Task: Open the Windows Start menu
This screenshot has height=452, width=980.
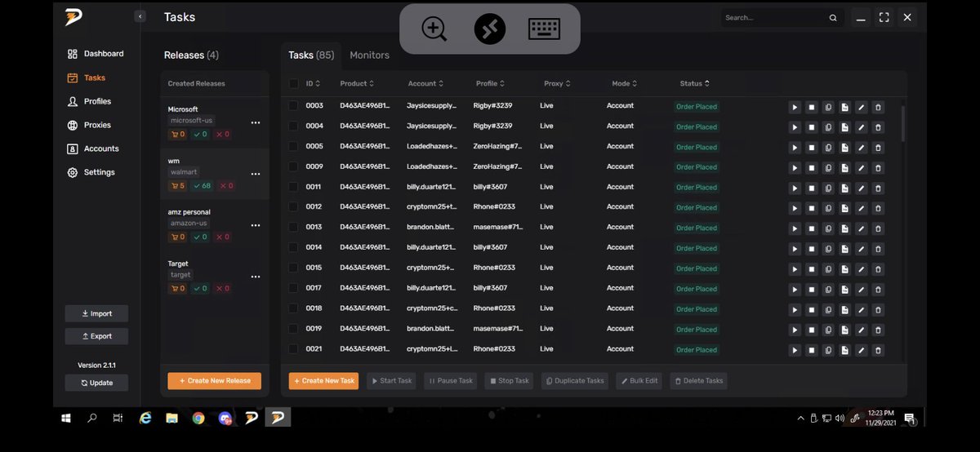Action: pos(66,418)
